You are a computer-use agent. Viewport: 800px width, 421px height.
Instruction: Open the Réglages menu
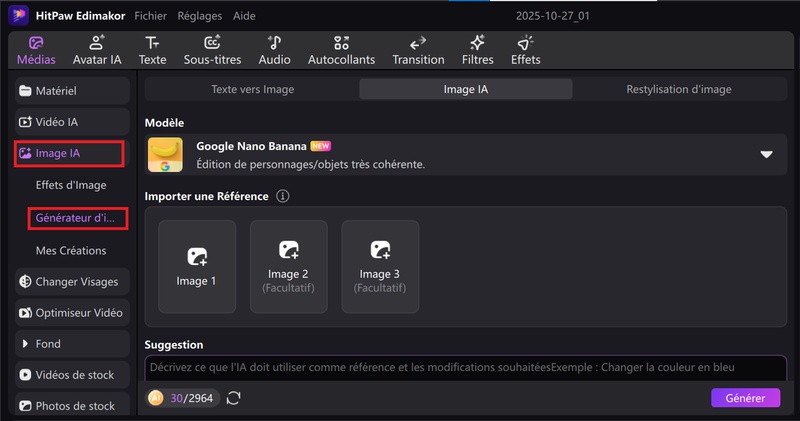[x=199, y=16]
